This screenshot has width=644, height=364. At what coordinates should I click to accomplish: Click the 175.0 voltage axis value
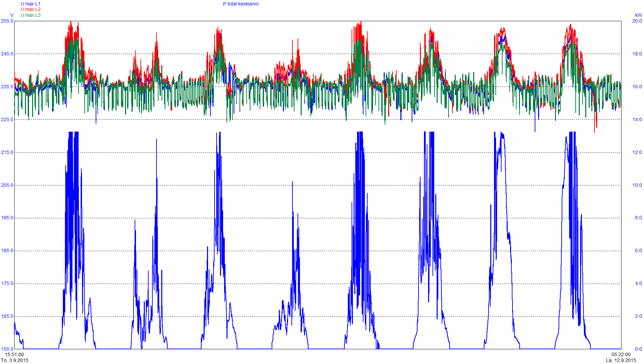point(7,283)
